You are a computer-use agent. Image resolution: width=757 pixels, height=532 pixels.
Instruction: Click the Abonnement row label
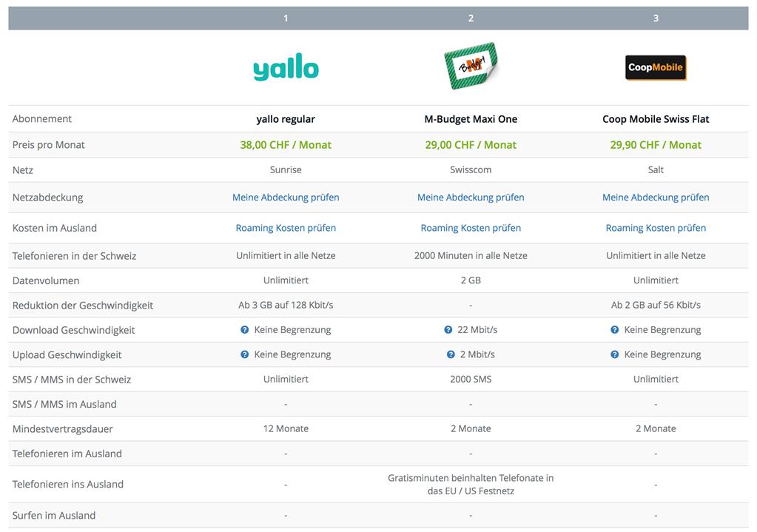point(42,119)
